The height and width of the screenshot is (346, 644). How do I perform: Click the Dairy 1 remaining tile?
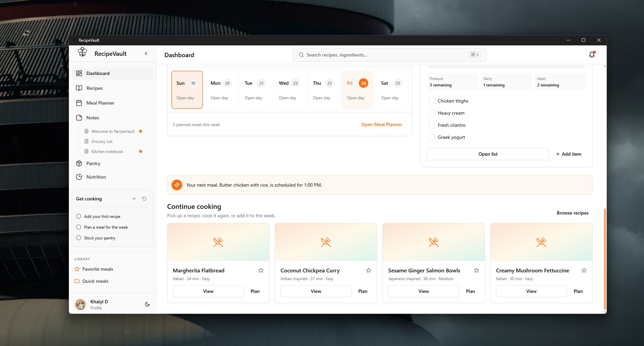coord(506,82)
